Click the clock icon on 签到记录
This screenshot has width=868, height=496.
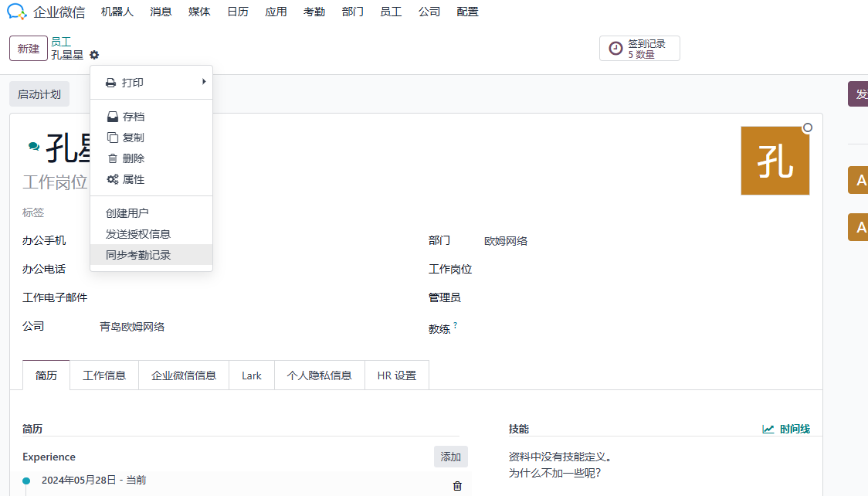(x=615, y=49)
